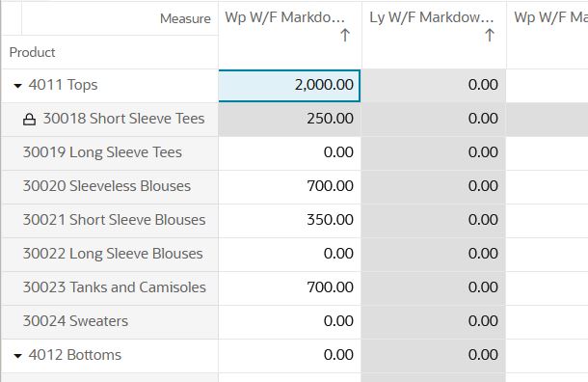588x382 pixels.
Task: Select Wp cell for 4012 Bottoms
Action: [x=289, y=356]
